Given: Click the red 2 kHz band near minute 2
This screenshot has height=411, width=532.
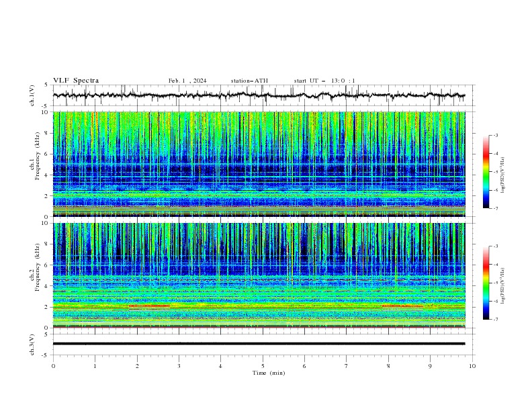Looking at the screenshot, I should click(x=149, y=306).
